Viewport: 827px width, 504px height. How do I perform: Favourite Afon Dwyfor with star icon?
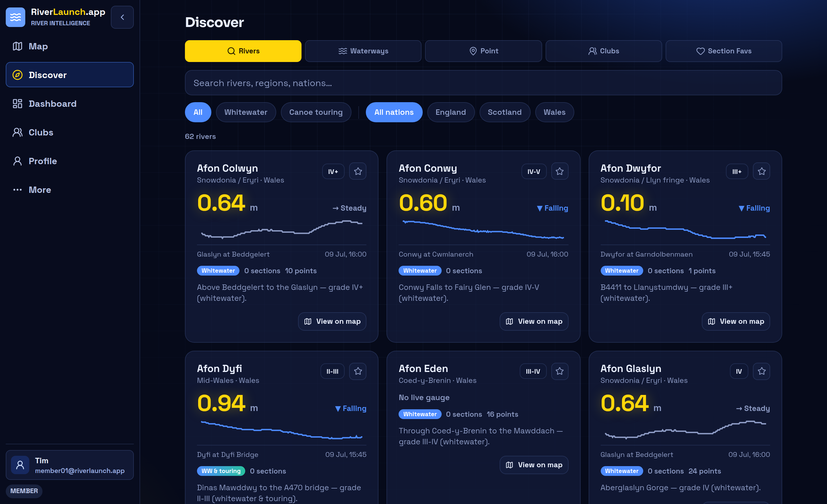pos(762,171)
